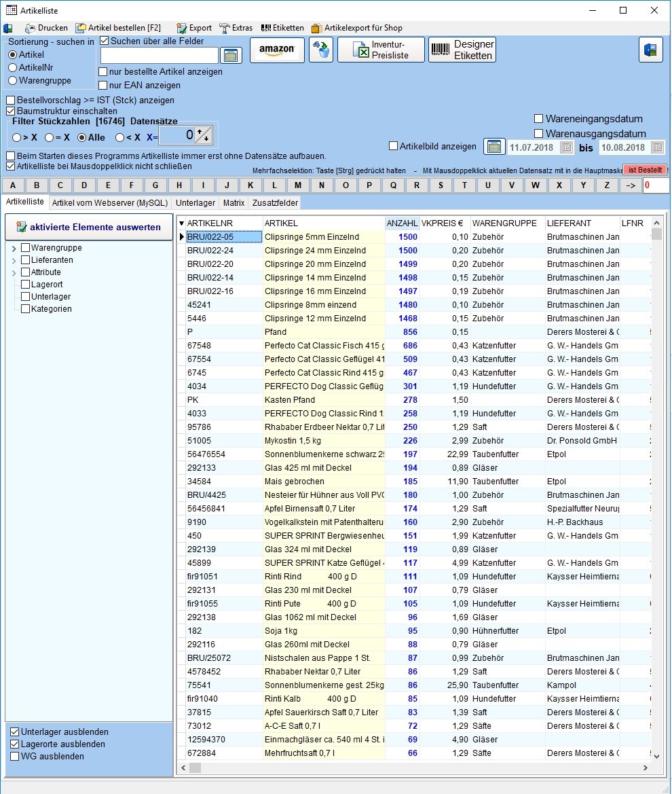Select the Artikel sorting radio button
The width and height of the screenshot is (672, 794).
point(13,55)
